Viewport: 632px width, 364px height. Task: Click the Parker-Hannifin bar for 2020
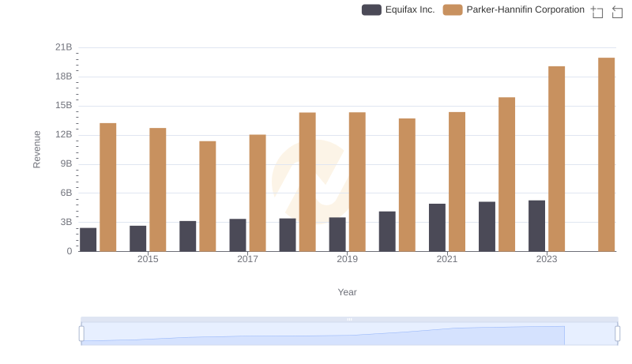pyautogui.click(x=407, y=185)
